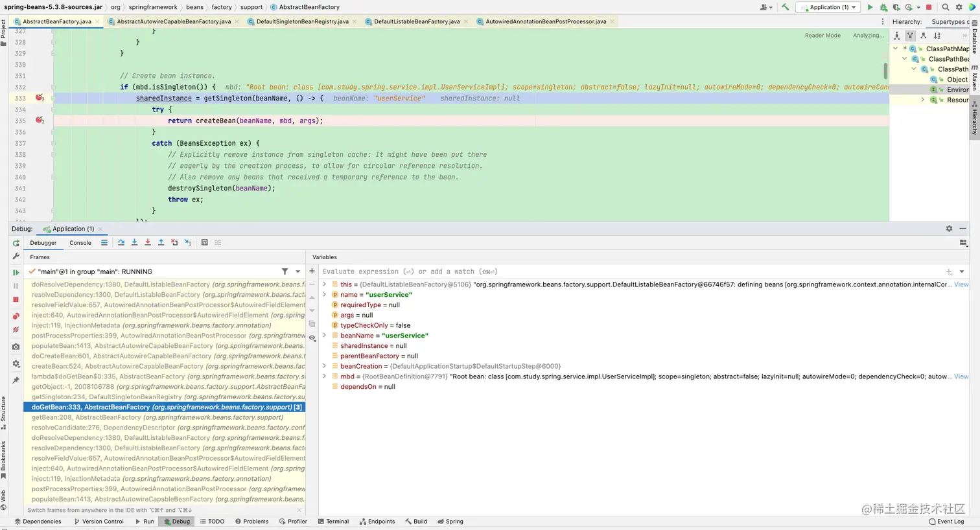
Task: Resume program with the green resume icon
Action: click(16, 273)
